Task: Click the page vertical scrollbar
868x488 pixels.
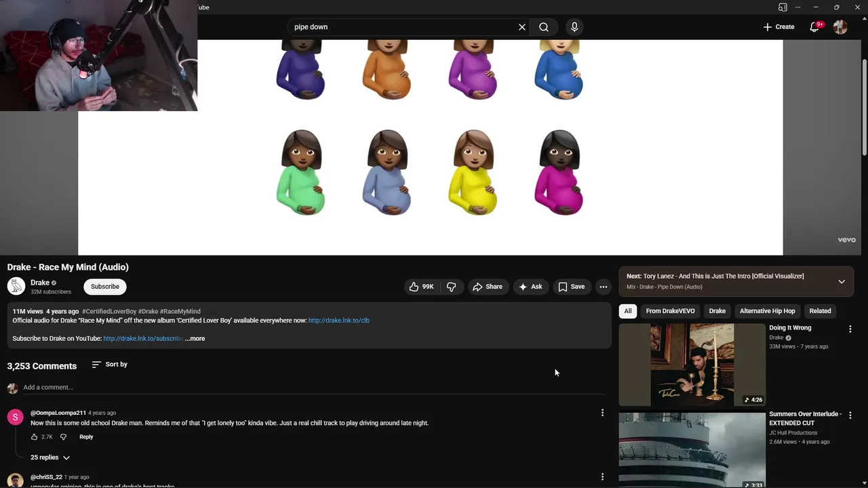Action: [864, 108]
